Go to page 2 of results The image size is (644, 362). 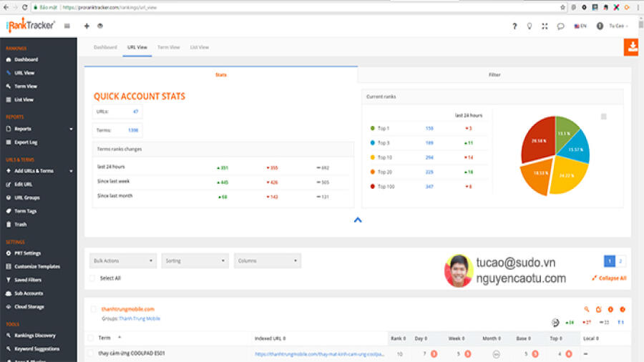point(620,261)
